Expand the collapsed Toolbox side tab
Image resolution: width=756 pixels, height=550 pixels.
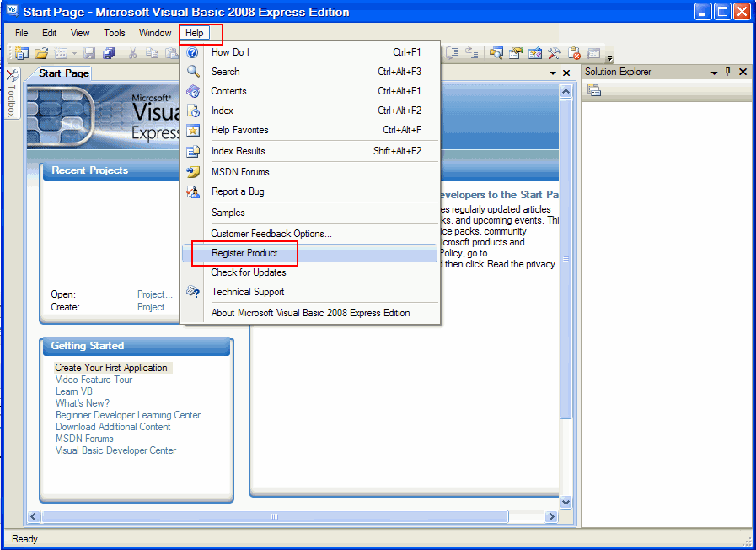point(13,94)
